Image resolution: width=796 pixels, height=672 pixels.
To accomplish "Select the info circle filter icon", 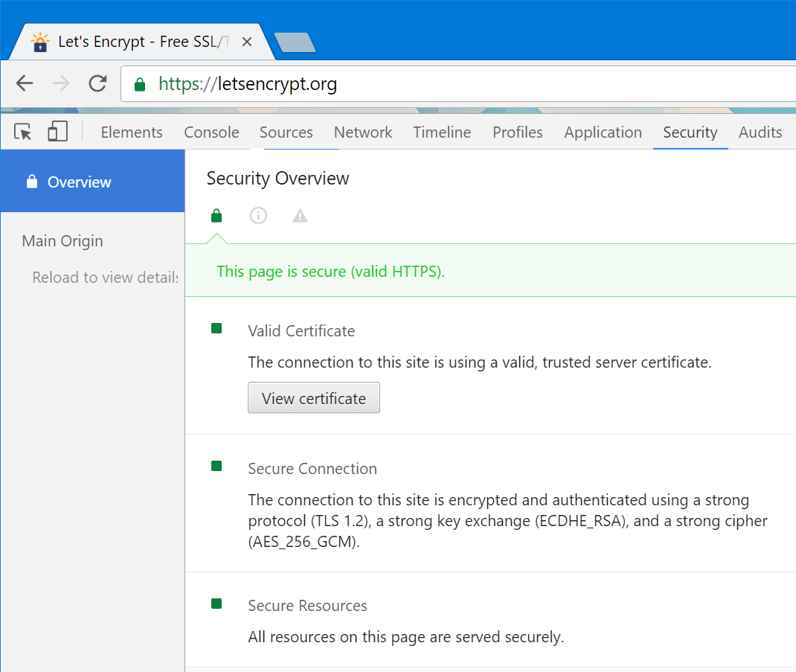I will (258, 216).
